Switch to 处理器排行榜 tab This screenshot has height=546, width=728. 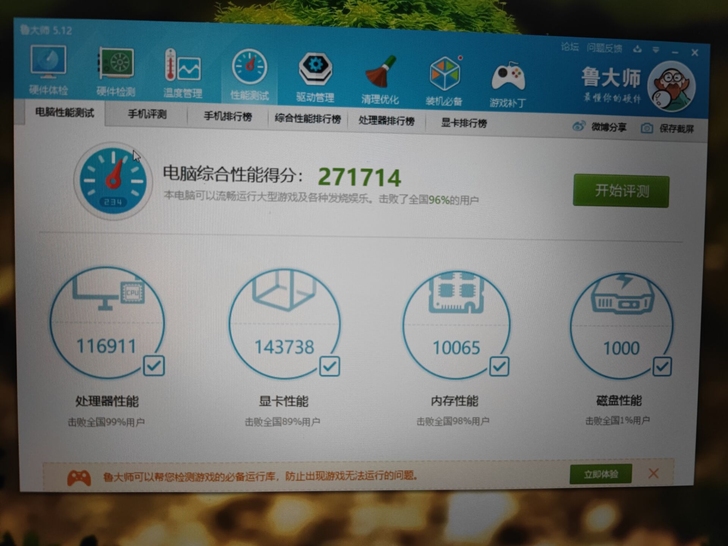point(386,121)
